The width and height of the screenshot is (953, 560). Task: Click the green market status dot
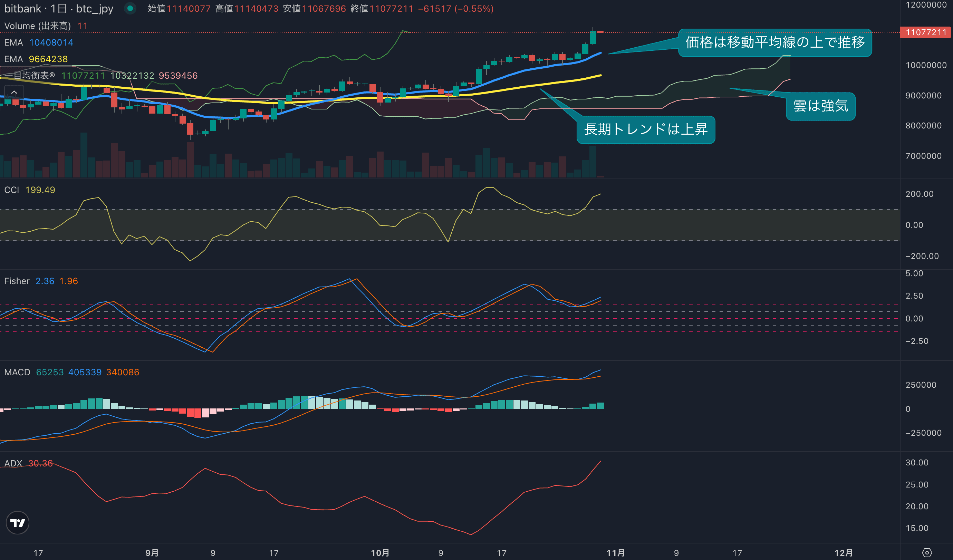click(x=130, y=8)
